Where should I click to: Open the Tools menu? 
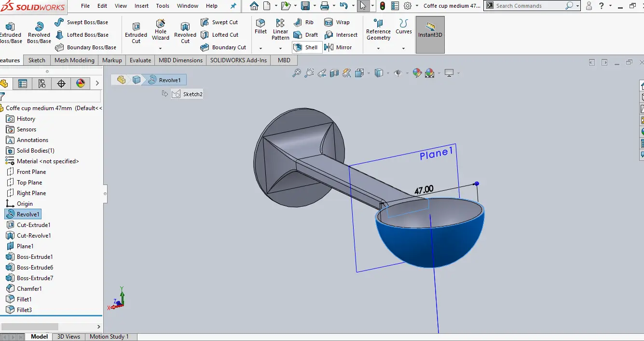tap(163, 6)
